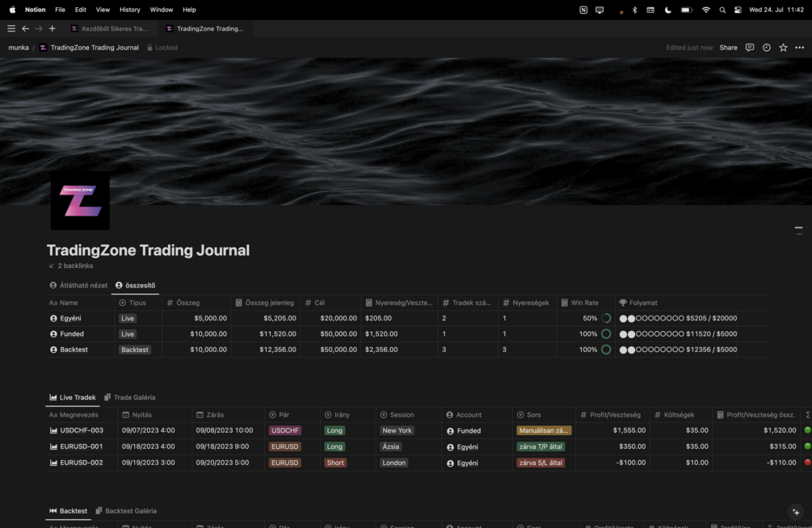Click TradingZone Trading Journal breadcrumb
This screenshot has height=528, width=812.
pos(89,48)
